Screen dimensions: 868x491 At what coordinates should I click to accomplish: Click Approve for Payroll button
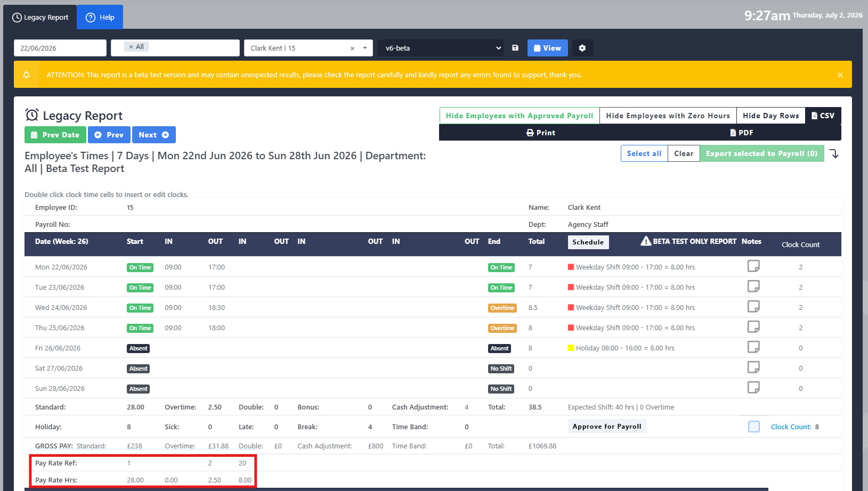607,427
